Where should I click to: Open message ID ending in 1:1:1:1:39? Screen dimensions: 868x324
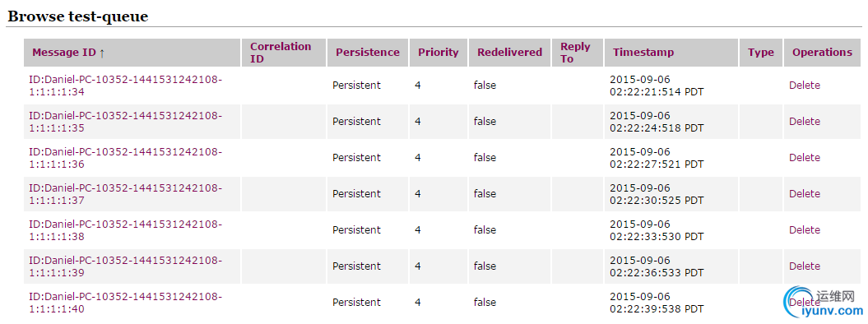coord(125,266)
